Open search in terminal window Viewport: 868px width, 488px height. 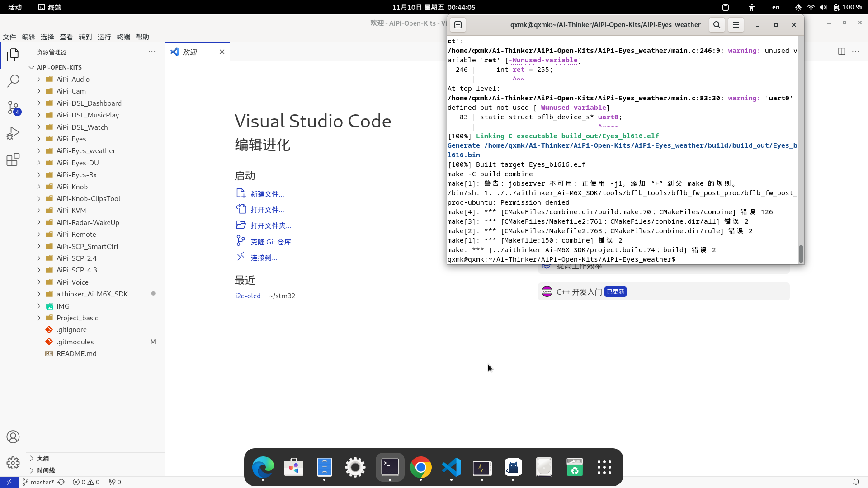click(x=717, y=25)
